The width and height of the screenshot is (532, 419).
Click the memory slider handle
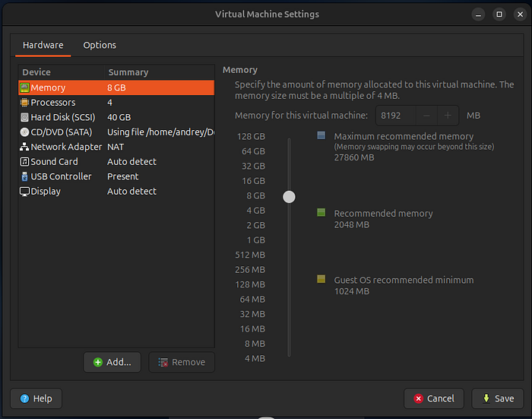(289, 197)
